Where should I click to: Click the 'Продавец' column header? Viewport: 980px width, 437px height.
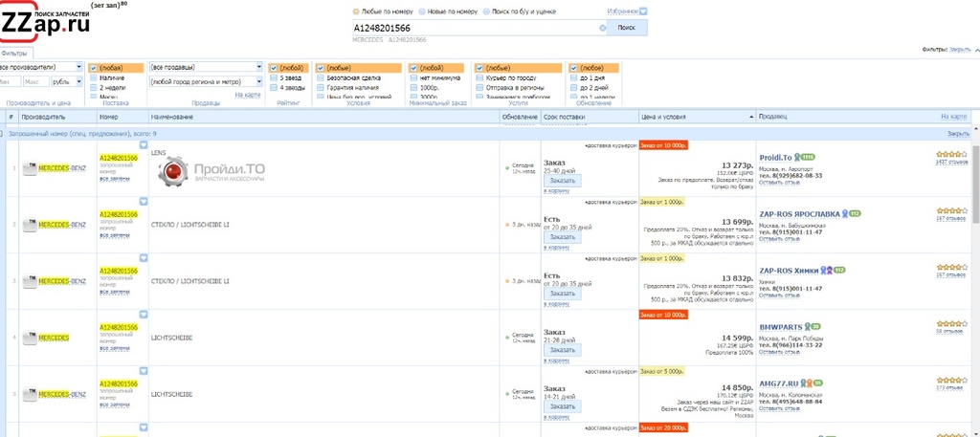pos(773,117)
